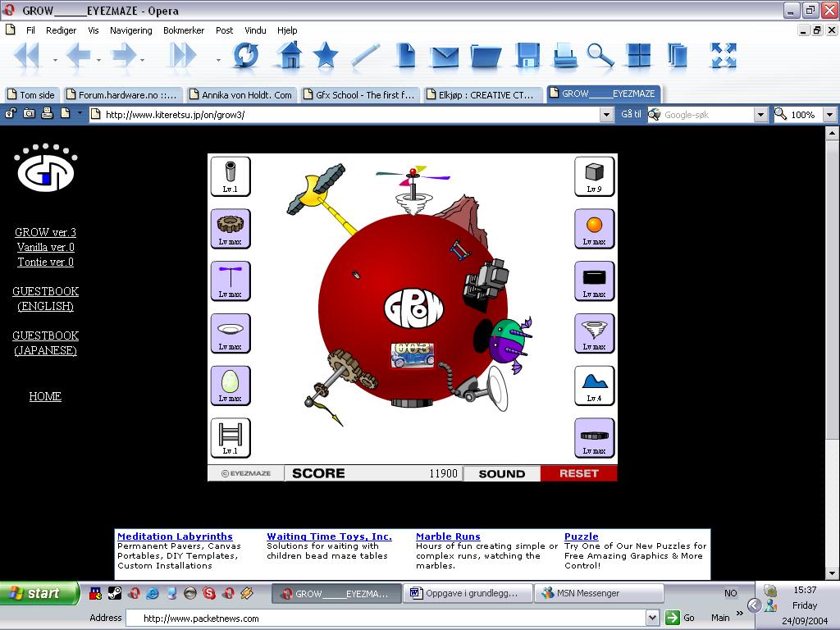
Task: Select the egg item in GROW game
Action: pos(231,386)
